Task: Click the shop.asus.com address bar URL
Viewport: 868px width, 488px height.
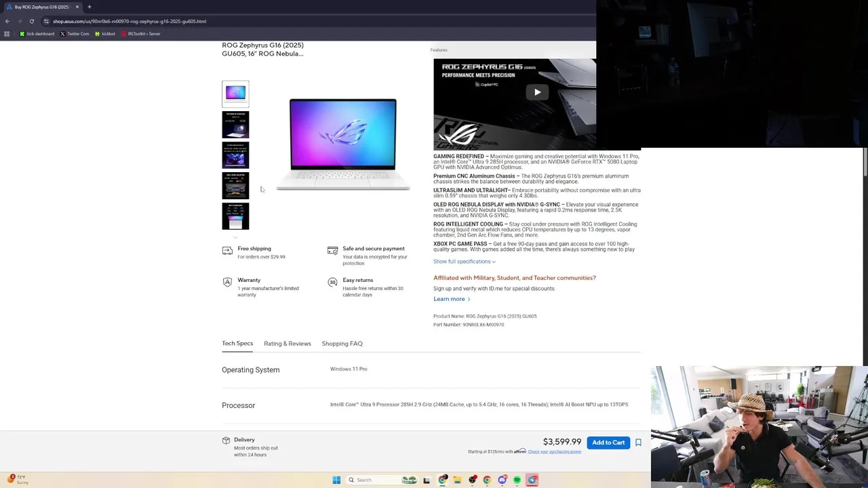Action: [130, 21]
